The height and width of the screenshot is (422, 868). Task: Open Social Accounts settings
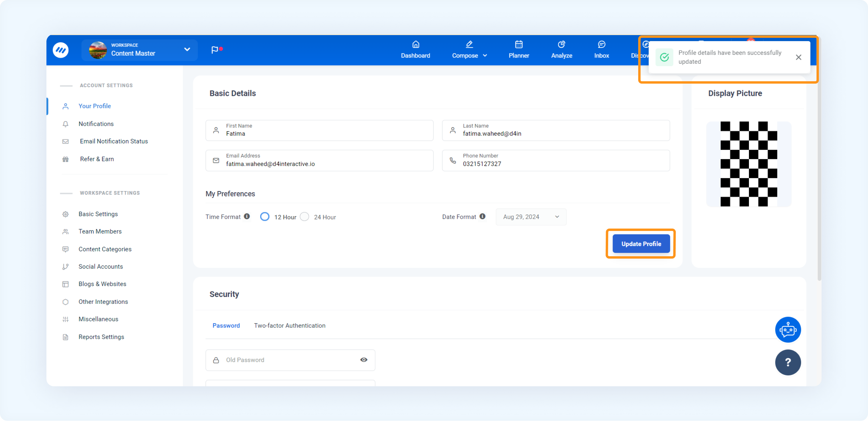tap(101, 267)
